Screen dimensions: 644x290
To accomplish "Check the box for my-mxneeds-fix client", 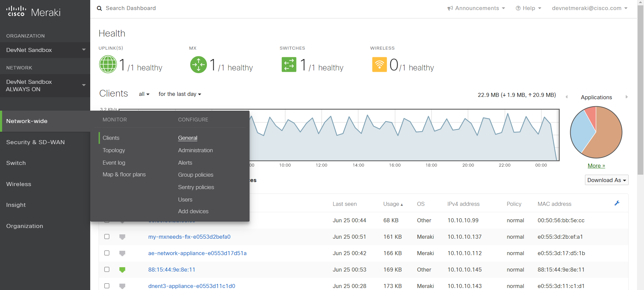I will (x=107, y=237).
